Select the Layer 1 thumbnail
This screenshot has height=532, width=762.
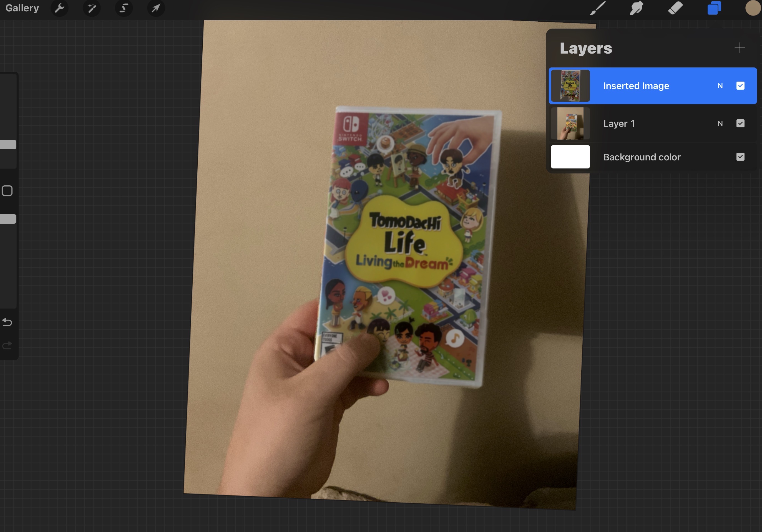point(570,123)
